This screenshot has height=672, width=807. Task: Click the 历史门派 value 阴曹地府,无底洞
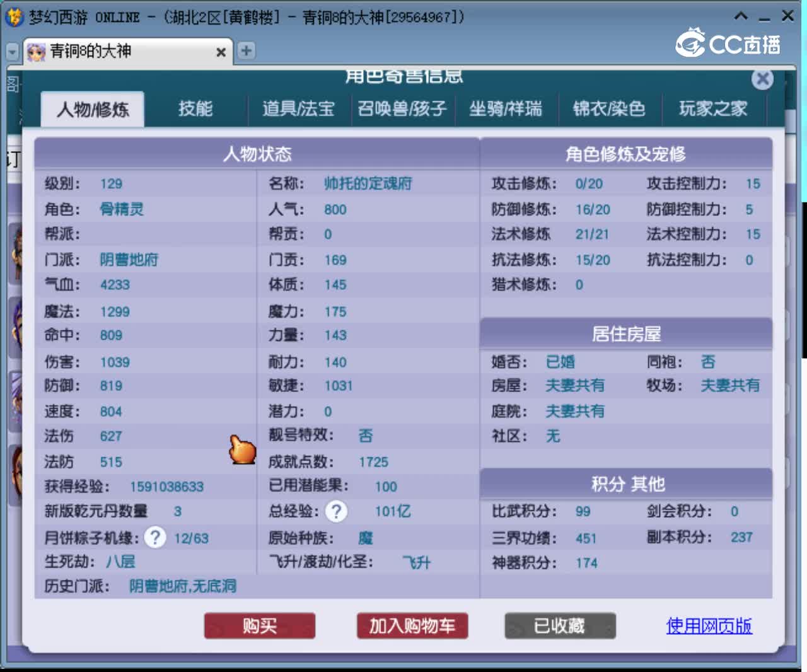tap(183, 586)
